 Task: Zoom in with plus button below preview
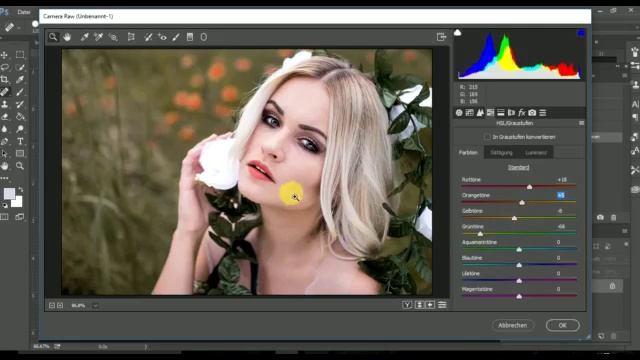[x=60, y=305]
